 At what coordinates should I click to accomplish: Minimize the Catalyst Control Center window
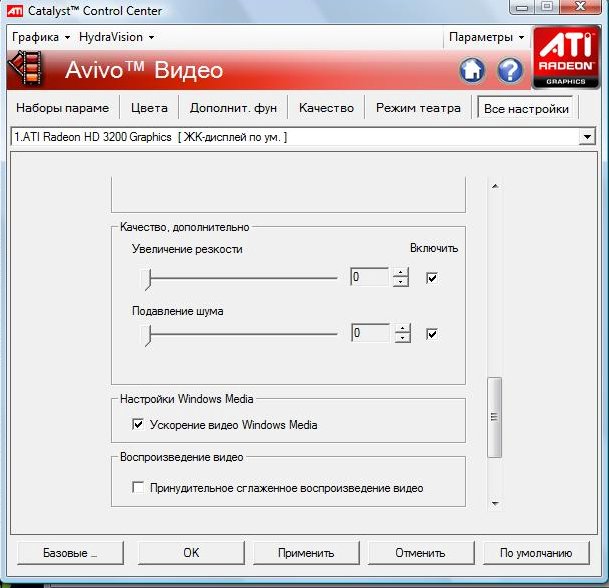pos(522,7)
